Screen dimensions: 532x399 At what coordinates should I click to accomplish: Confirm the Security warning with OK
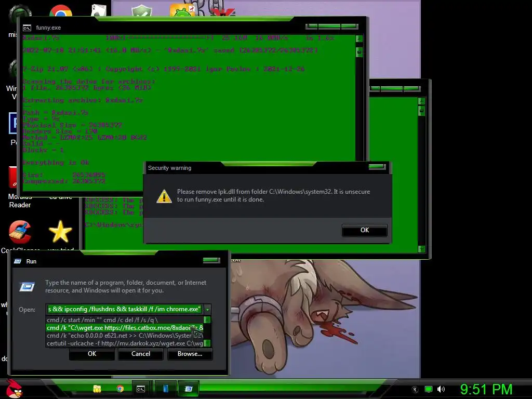click(x=364, y=230)
